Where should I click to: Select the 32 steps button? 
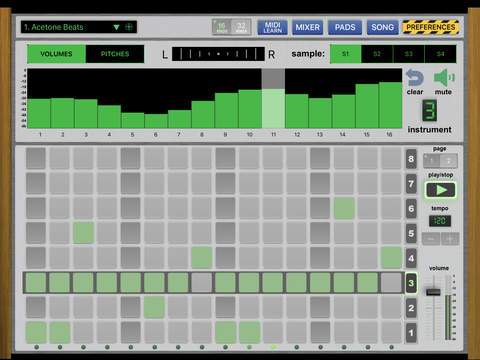tap(241, 27)
